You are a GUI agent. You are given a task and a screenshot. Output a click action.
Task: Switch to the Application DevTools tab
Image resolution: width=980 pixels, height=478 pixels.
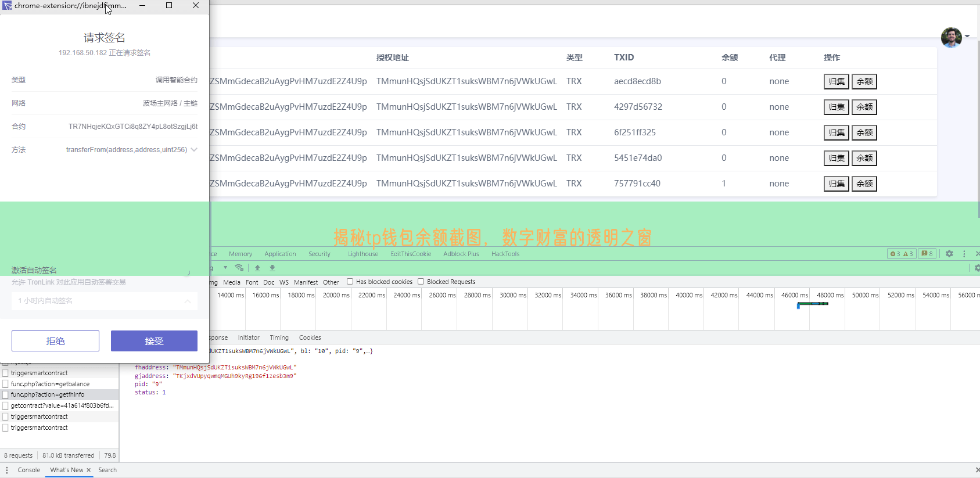(280, 254)
